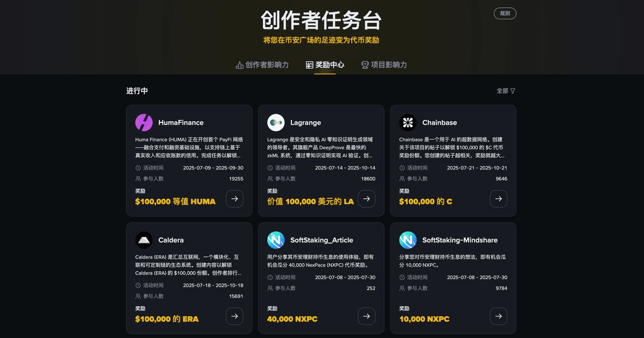Open the SoftStaking_Article logo icon
The image size is (644, 338).
pyautogui.click(x=276, y=240)
